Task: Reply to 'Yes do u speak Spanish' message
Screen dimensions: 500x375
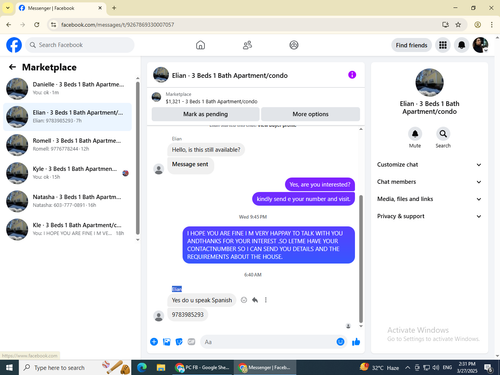Action: click(255, 300)
